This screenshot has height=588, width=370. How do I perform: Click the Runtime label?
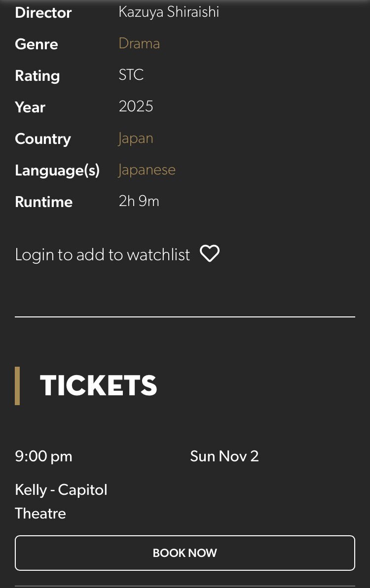click(x=44, y=202)
